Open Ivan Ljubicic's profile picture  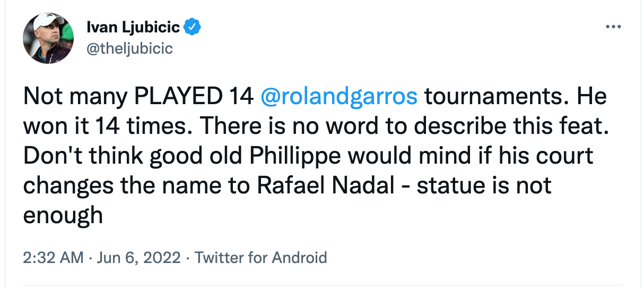coord(47,38)
